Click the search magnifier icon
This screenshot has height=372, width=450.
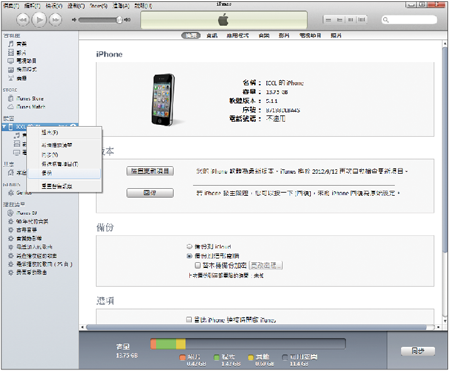coord(386,20)
